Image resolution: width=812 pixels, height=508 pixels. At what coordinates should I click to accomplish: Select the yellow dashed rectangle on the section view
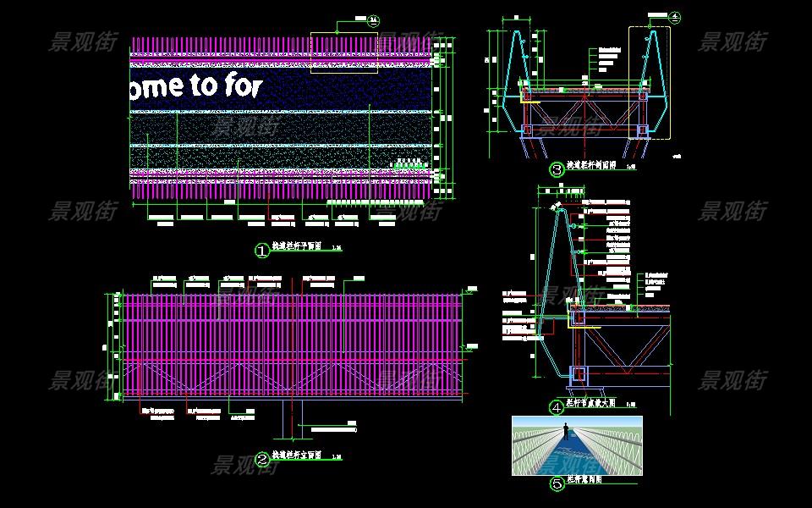coord(649,82)
